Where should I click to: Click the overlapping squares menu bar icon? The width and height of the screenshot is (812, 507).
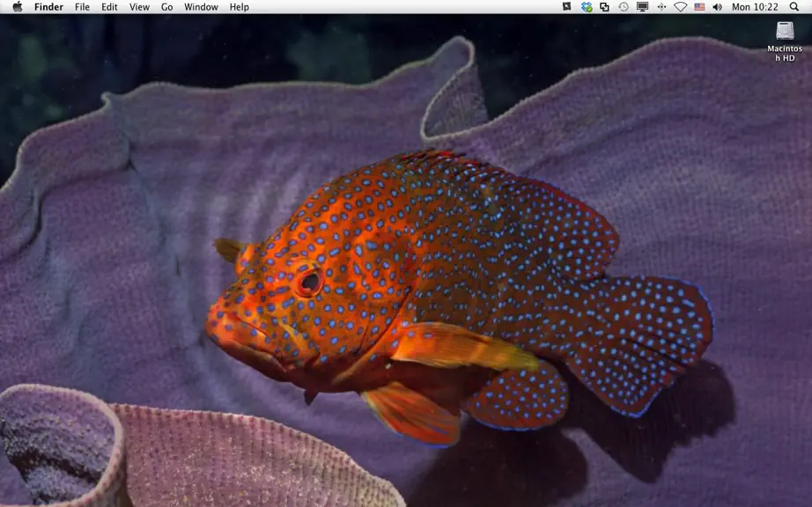pyautogui.click(x=604, y=7)
